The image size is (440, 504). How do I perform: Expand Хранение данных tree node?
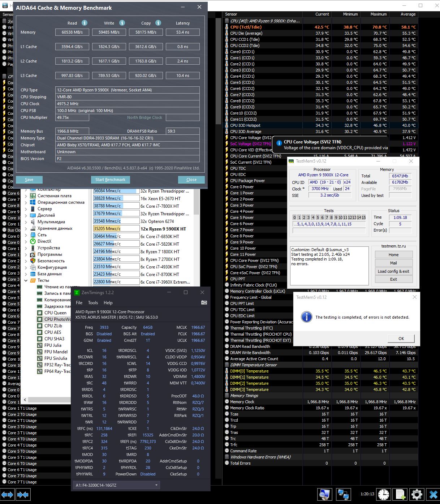coord(26,228)
